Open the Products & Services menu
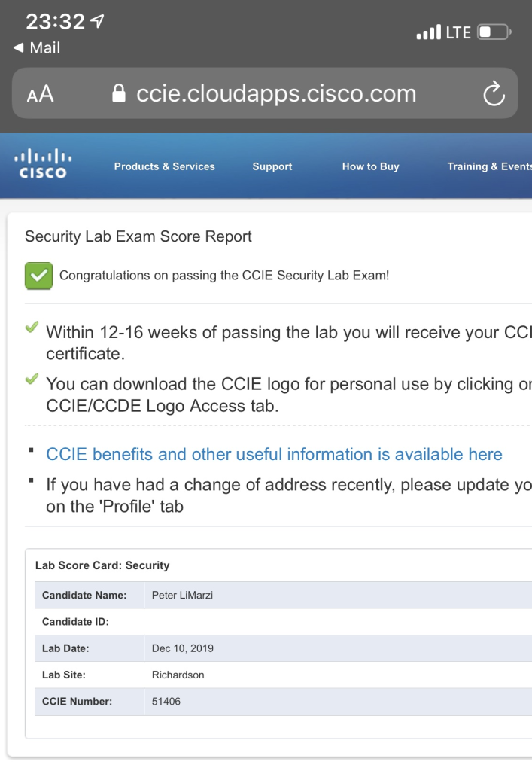The image size is (532, 771). pyautogui.click(x=164, y=166)
